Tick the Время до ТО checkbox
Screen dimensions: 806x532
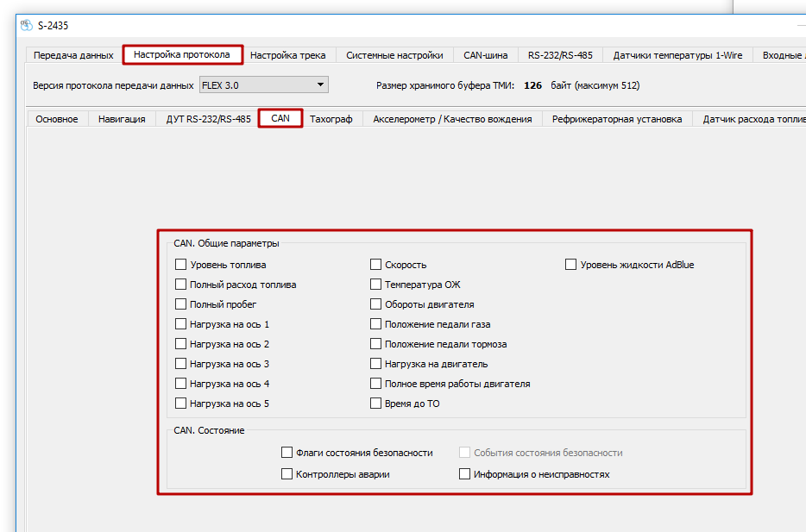[x=376, y=404]
